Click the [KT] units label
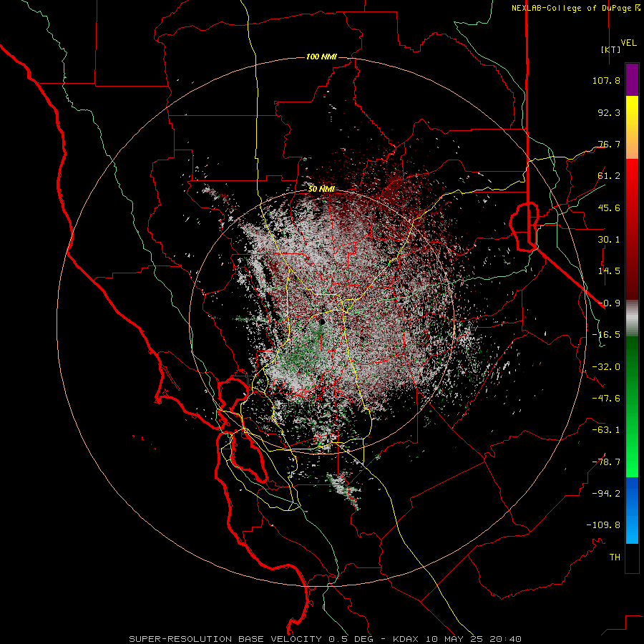The height and width of the screenshot is (644, 644). [x=611, y=49]
